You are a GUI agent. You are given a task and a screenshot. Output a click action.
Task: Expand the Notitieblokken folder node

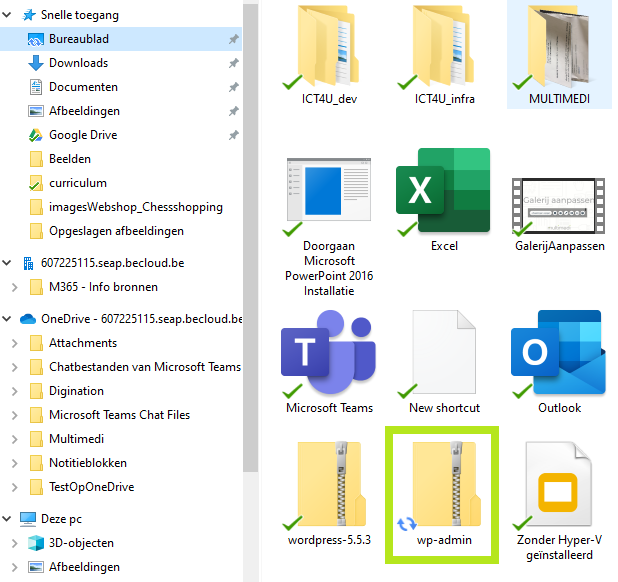click(15, 463)
